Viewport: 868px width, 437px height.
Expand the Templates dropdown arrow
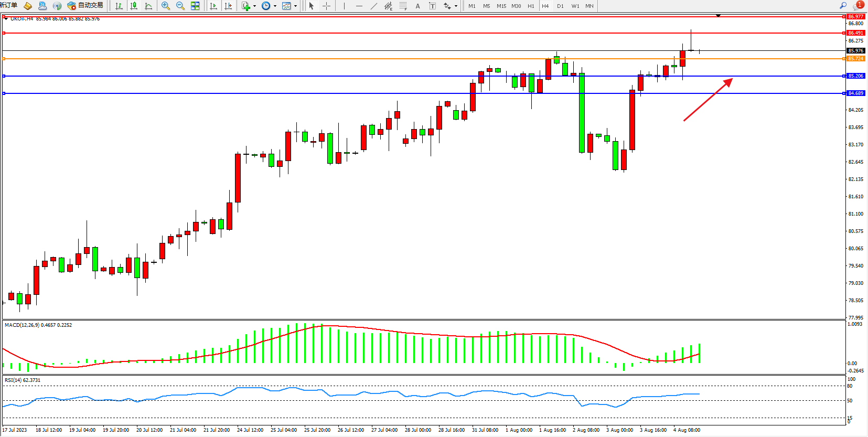(295, 6)
